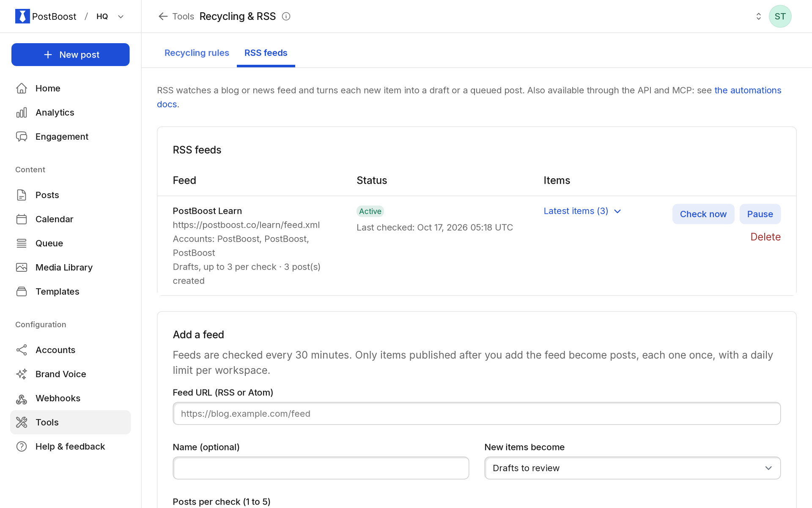Open the Brand Voice sparkle icon
The image size is (812, 508).
pos(22,374)
